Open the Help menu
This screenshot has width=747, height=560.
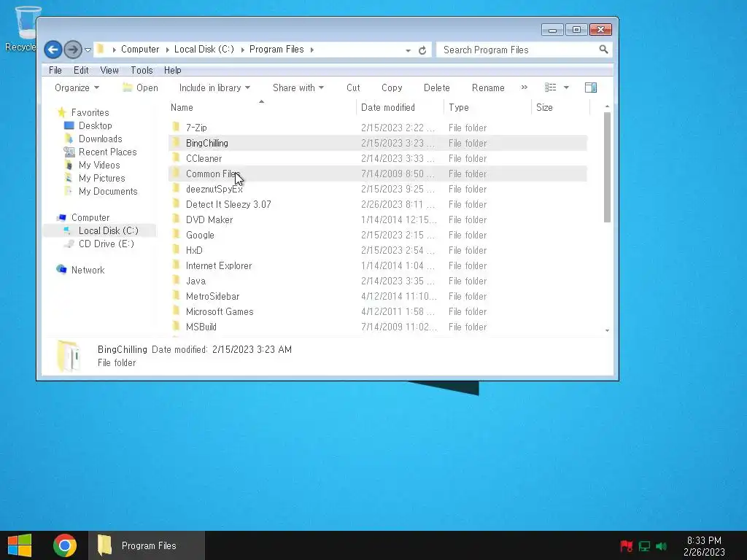[x=172, y=71]
